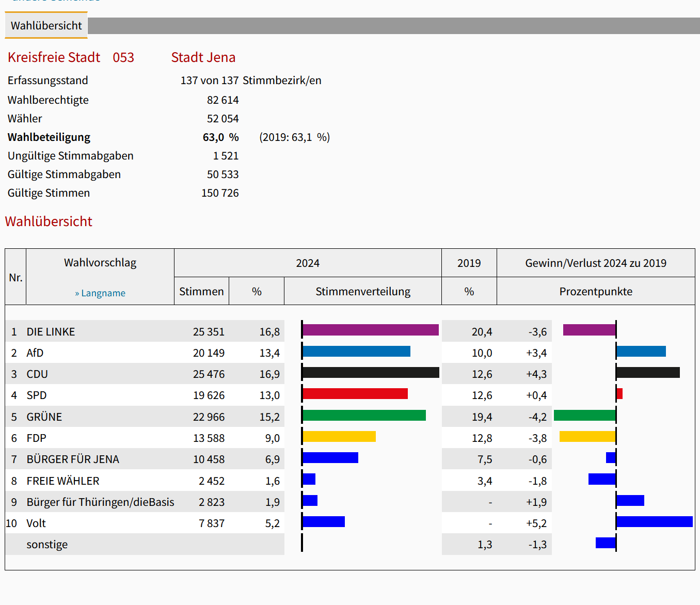Select the BÜRGER FÜR JENA row label
Viewport: 700px width, 605px height.
click(x=73, y=459)
